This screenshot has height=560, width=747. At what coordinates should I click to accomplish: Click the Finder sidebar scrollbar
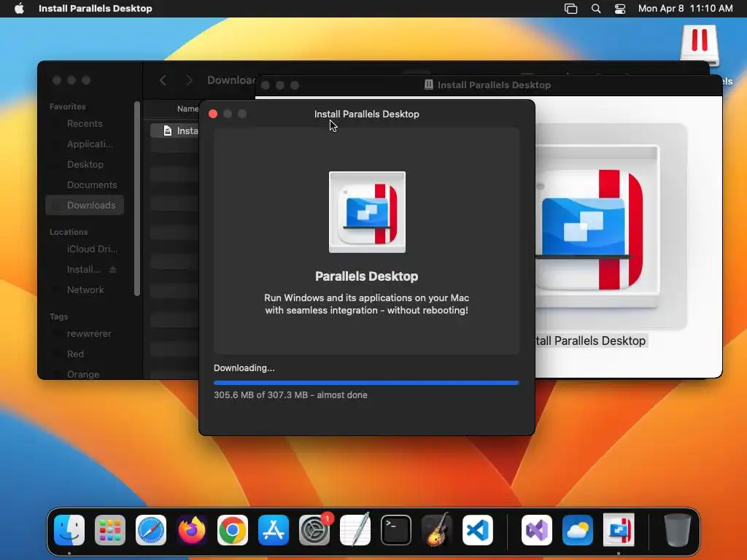point(137,198)
